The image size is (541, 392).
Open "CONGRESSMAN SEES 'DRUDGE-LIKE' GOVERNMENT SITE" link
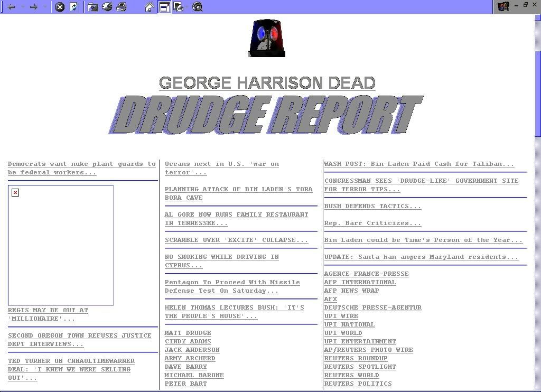click(422, 185)
